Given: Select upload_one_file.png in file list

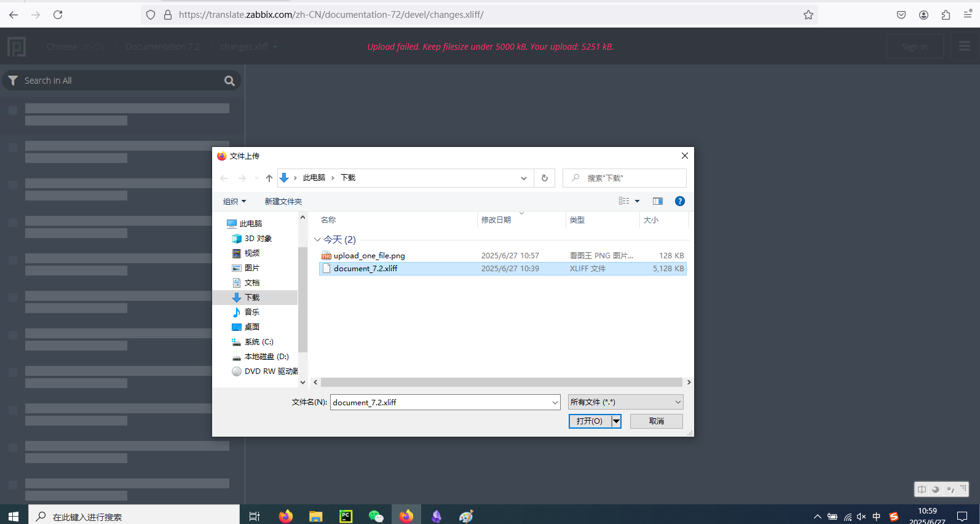Looking at the screenshot, I should (x=502, y=256).
